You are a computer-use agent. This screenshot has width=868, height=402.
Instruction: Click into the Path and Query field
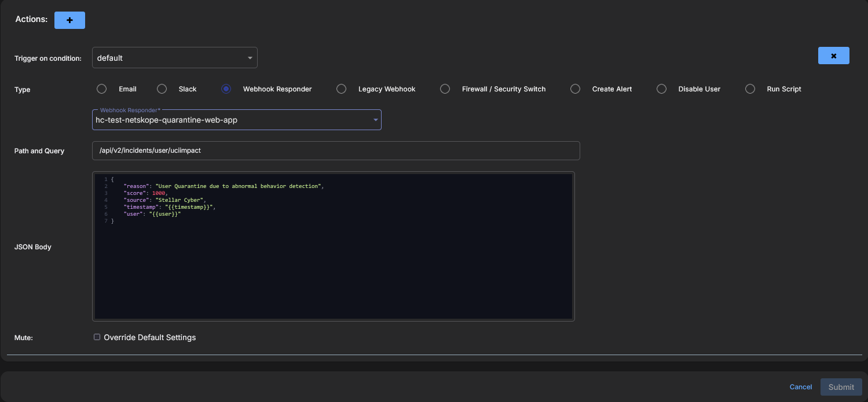[335, 150]
